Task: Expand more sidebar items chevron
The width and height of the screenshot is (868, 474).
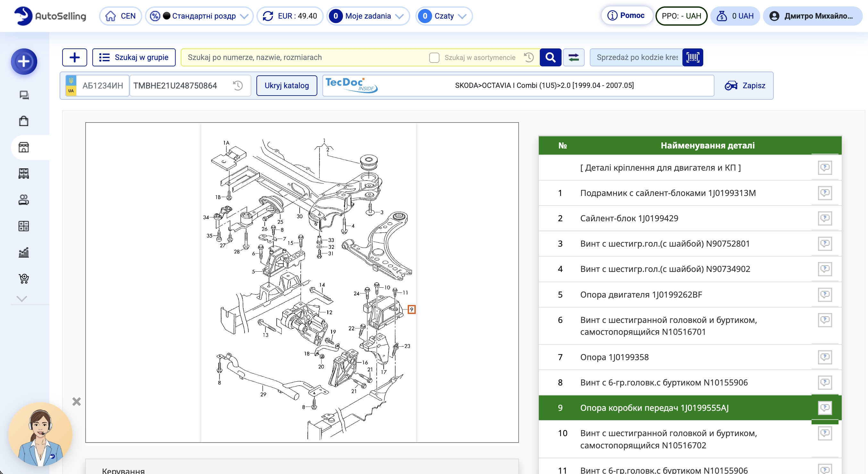Action: (22, 299)
